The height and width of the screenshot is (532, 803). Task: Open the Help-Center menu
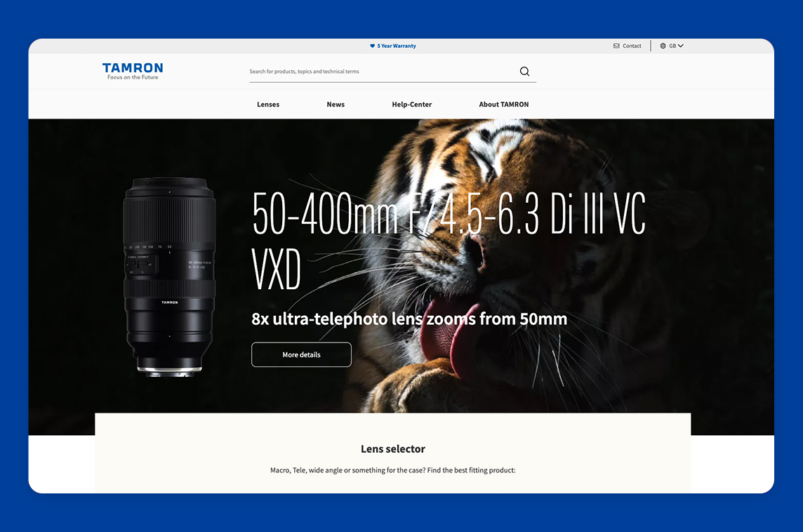click(x=412, y=104)
